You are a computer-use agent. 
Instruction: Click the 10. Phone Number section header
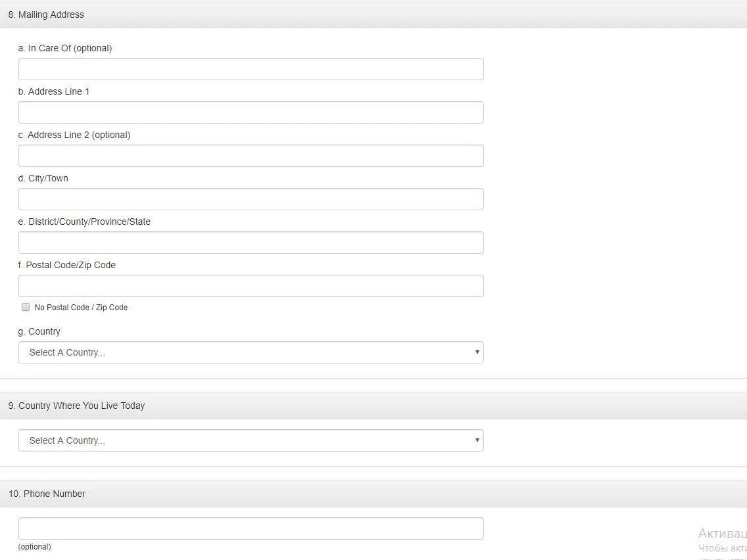pos(47,494)
